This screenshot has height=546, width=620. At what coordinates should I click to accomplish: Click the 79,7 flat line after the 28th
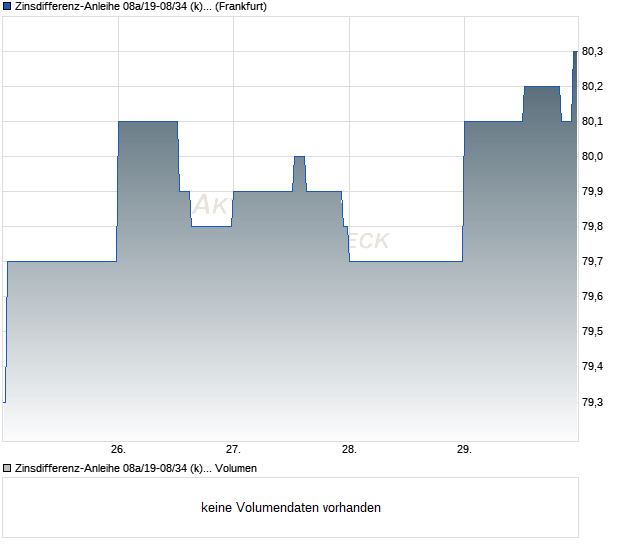pyautogui.click(x=406, y=261)
